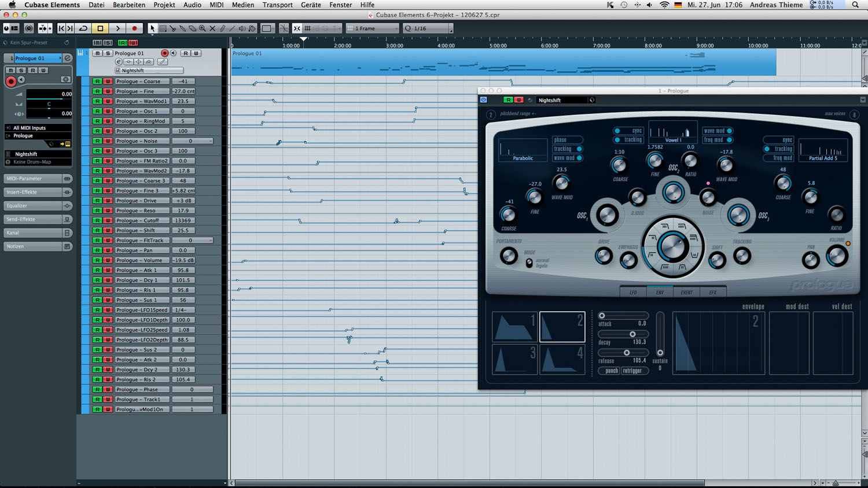This screenshot has width=868, height=488.
Task: Switch to the LFO tab in Prologue
Action: click(633, 293)
